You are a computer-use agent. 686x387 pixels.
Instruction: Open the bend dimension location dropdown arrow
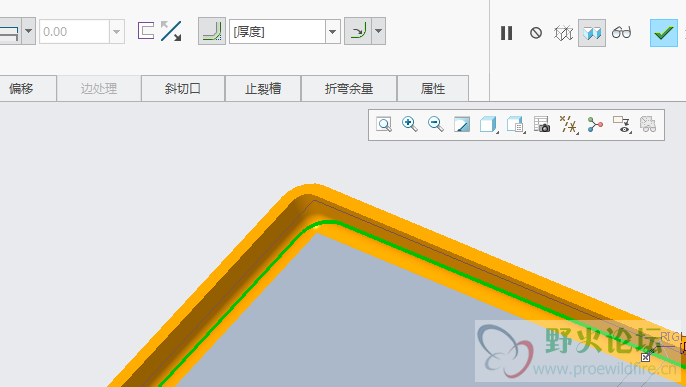point(379,31)
